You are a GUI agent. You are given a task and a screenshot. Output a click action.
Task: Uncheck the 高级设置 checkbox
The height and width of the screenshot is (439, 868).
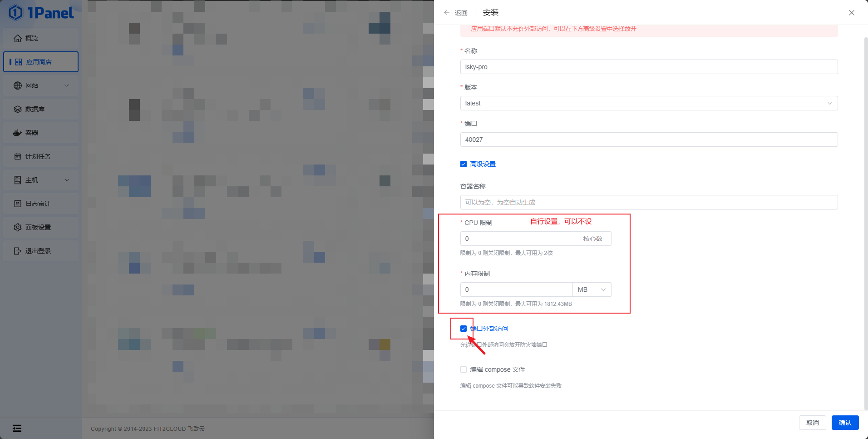tap(464, 164)
